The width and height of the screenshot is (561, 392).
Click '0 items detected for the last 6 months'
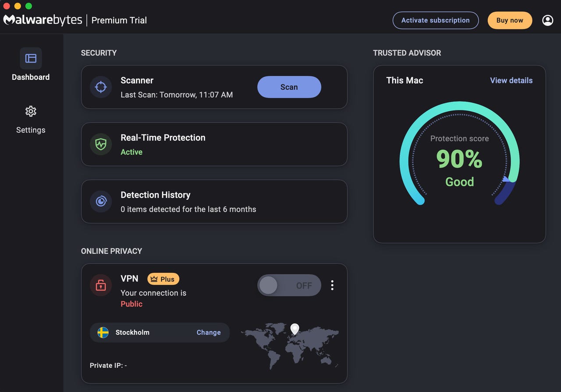click(x=188, y=209)
